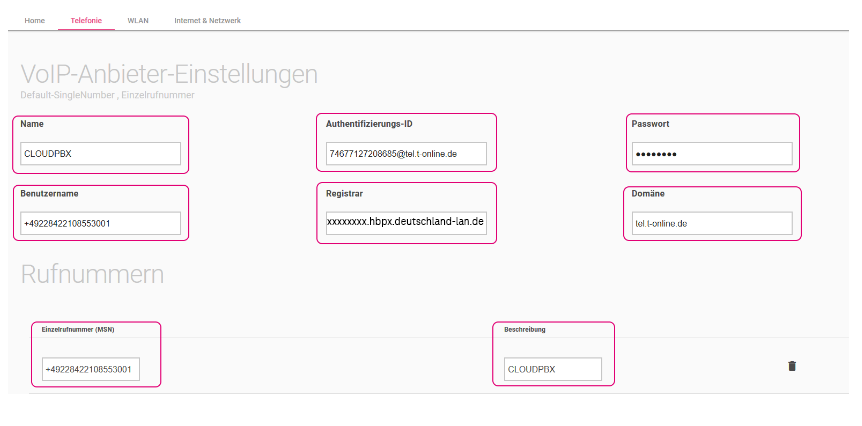Screen dimensions: 862x426
Task: Click the Passwort label
Action: click(x=650, y=124)
